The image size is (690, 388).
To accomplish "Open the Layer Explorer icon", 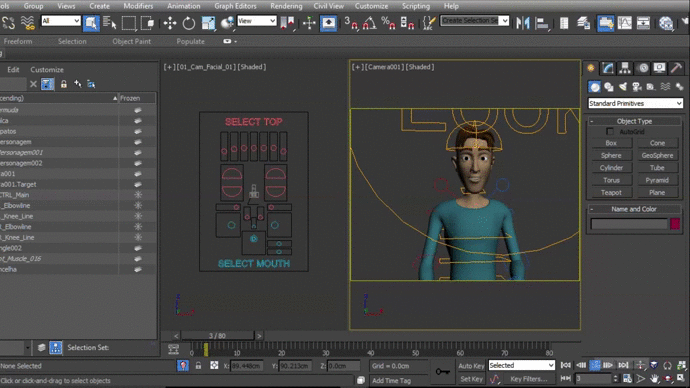I will point(584,23).
